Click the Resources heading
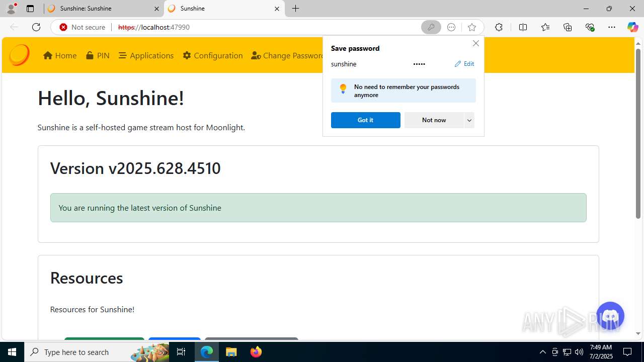The width and height of the screenshot is (644, 362). 87,278
